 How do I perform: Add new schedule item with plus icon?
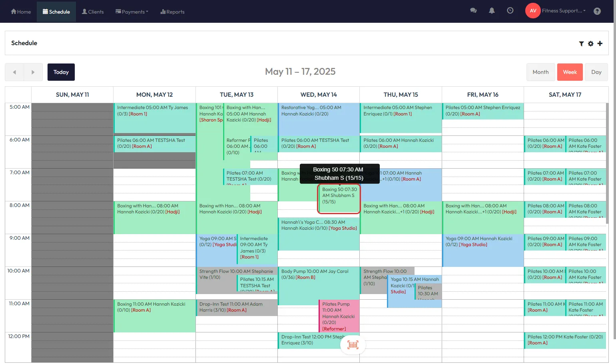coord(600,43)
